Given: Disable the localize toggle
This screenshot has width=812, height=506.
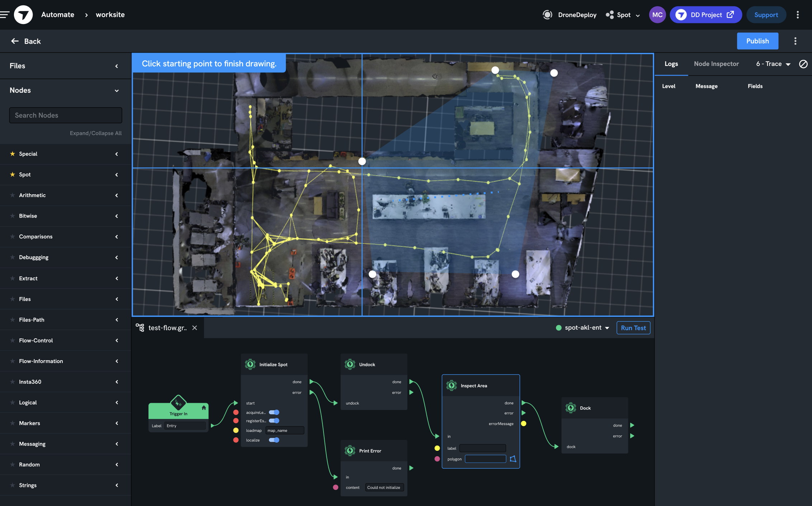Looking at the screenshot, I should point(274,440).
